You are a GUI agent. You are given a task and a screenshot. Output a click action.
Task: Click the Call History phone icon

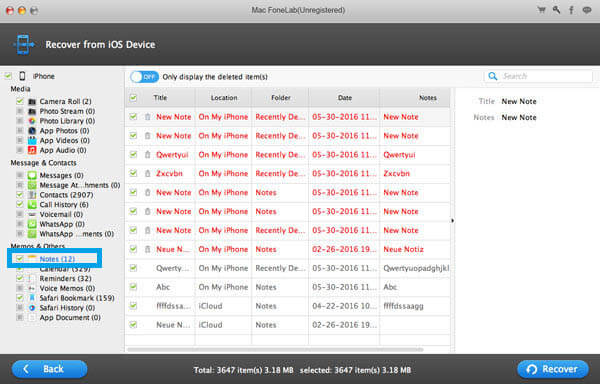32,205
